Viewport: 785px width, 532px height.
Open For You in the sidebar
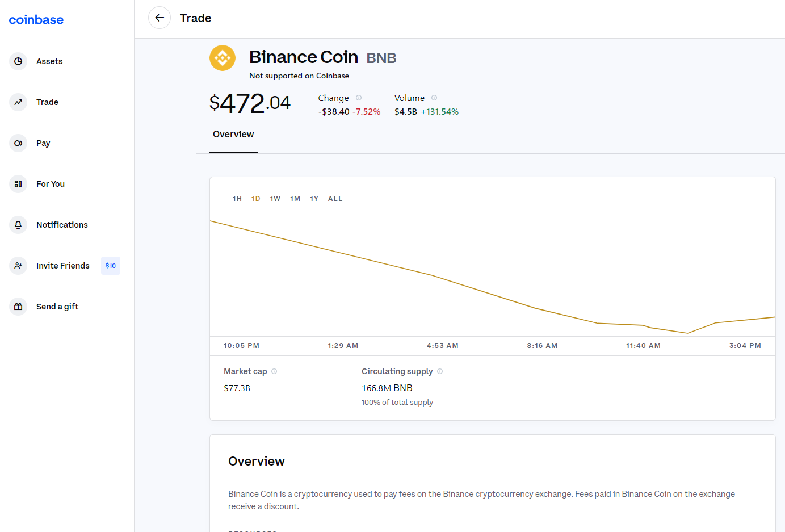coord(51,184)
